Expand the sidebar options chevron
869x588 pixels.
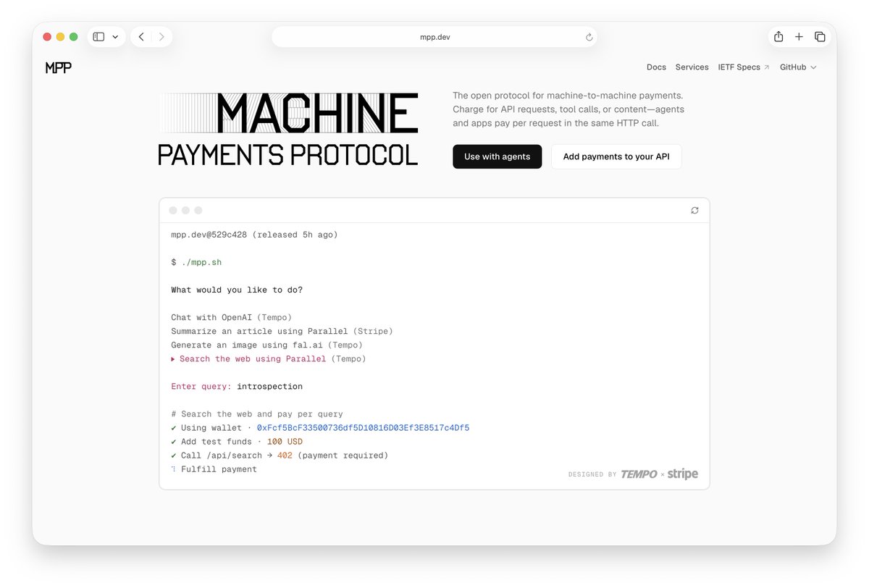pyautogui.click(x=115, y=37)
